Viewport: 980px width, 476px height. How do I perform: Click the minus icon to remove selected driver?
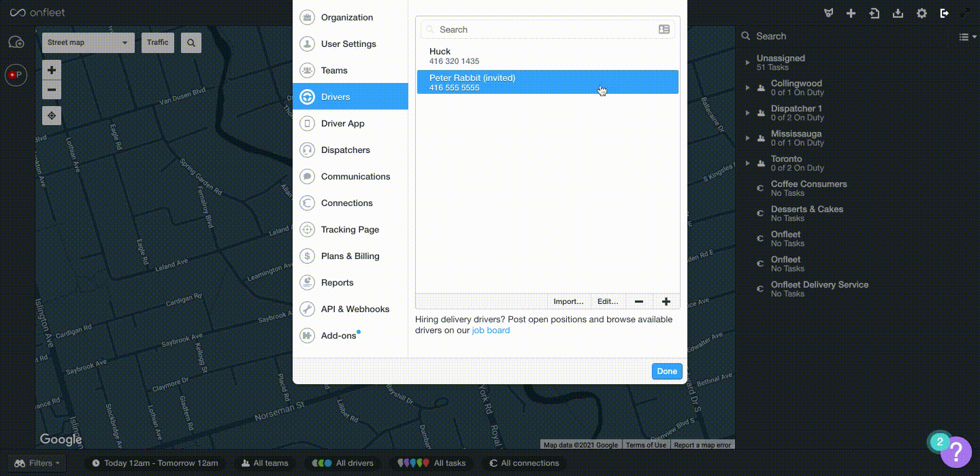point(638,302)
